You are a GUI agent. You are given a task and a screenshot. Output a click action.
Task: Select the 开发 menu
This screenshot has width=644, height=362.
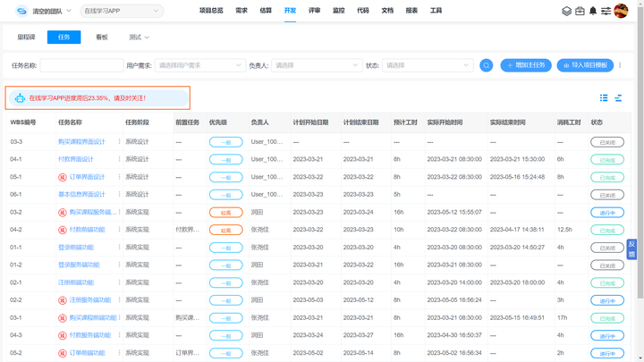tap(290, 11)
